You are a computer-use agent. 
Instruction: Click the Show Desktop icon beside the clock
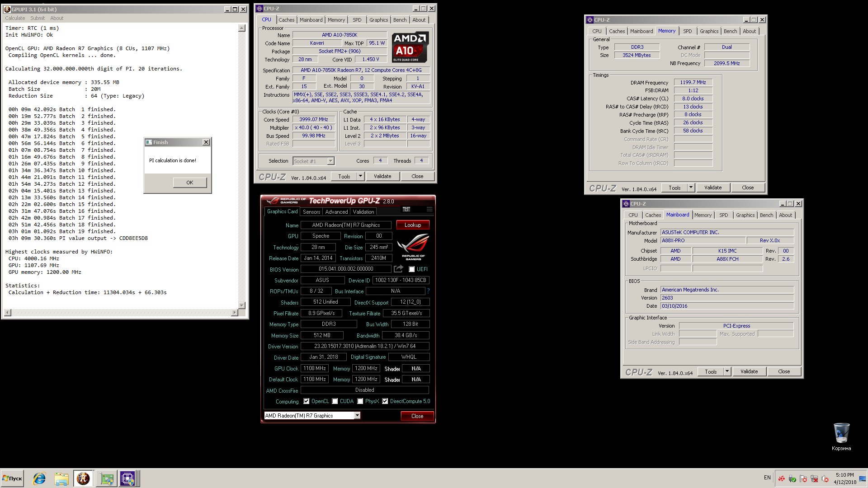tap(863, 479)
